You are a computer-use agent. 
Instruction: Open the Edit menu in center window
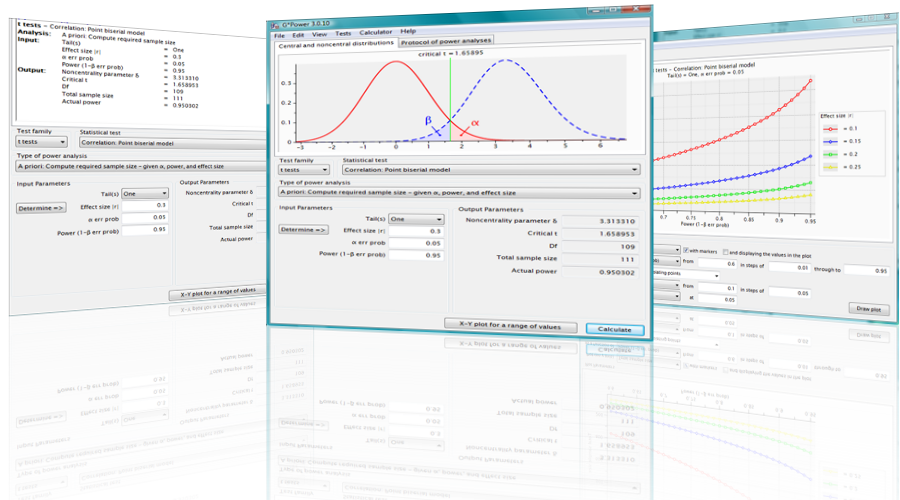[298, 35]
